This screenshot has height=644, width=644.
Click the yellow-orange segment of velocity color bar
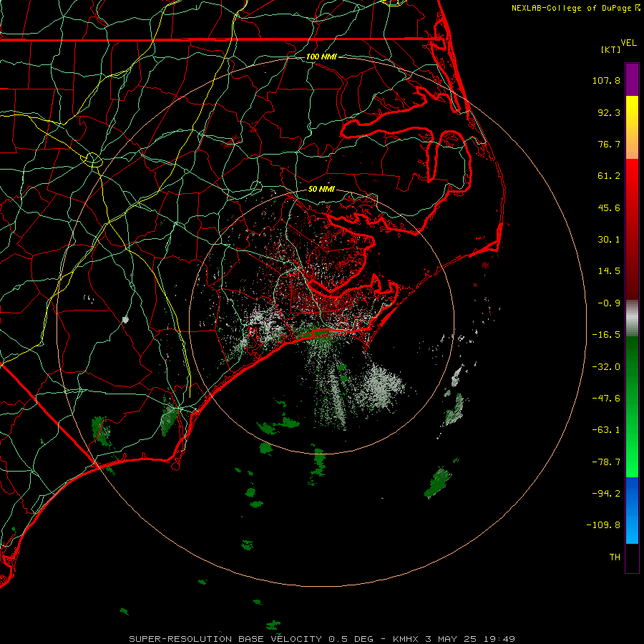(x=632, y=127)
